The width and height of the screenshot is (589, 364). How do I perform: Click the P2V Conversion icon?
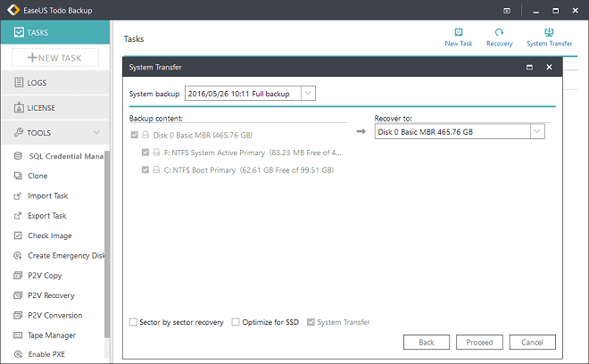18,315
